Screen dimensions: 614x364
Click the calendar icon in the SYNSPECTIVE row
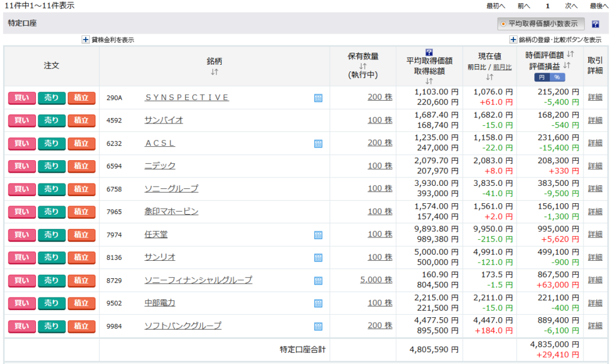point(318,98)
